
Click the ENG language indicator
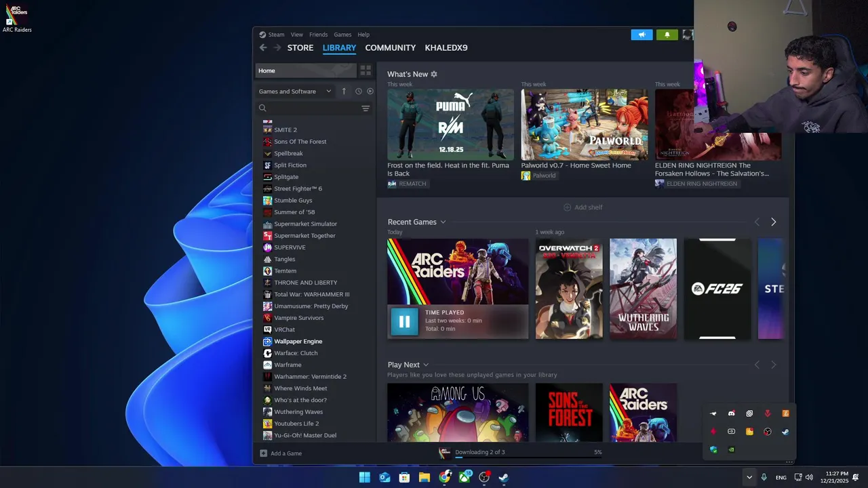pyautogui.click(x=781, y=478)
